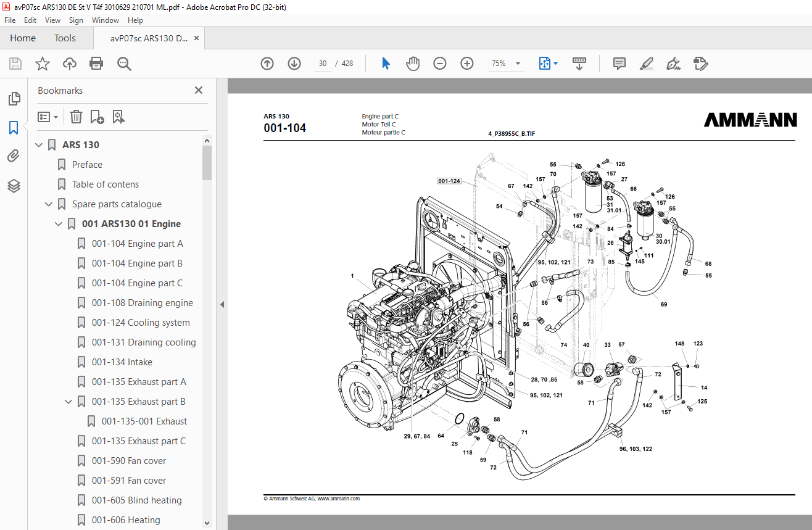This screenshot has width=812, height=530.
Task: Open the Window menu
Action: [x=106, y=20]
